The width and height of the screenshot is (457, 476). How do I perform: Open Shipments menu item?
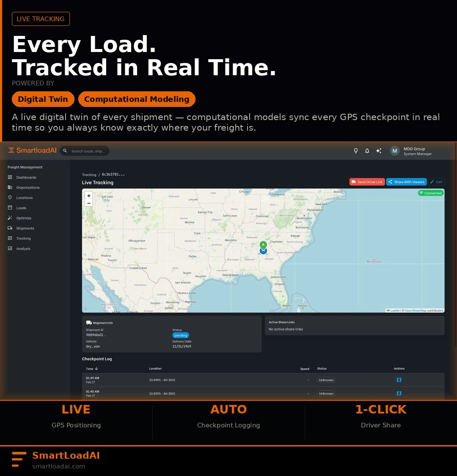coord(25,228)
